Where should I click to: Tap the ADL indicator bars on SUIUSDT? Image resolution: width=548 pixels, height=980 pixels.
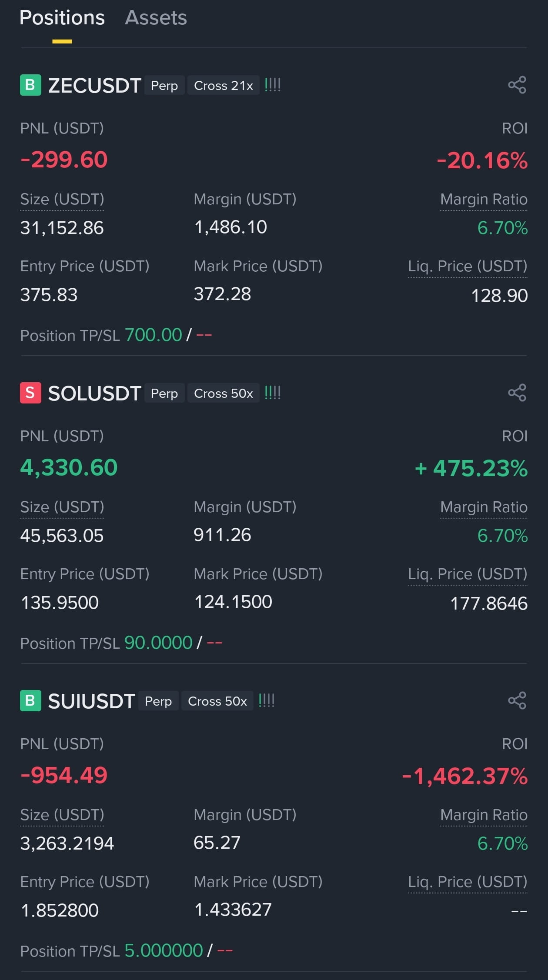(x=267, y=700)
